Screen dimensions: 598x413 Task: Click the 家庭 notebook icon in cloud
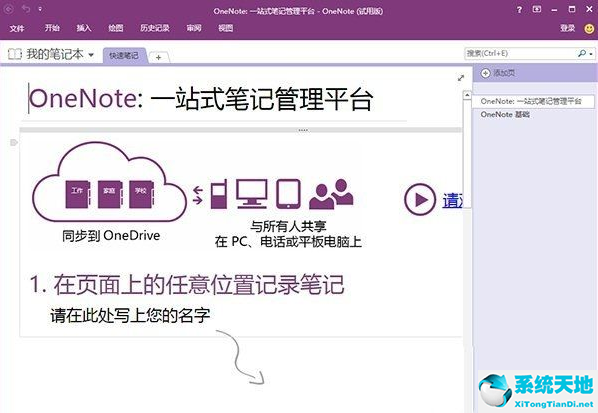click(109, 194)
